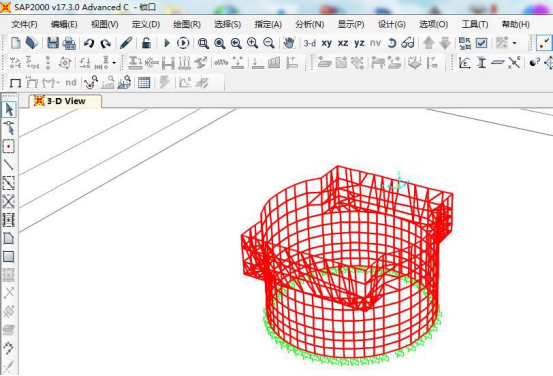553x376 pixels.
Task: Click show undeformed shape icon
Action: click(15, 83)
